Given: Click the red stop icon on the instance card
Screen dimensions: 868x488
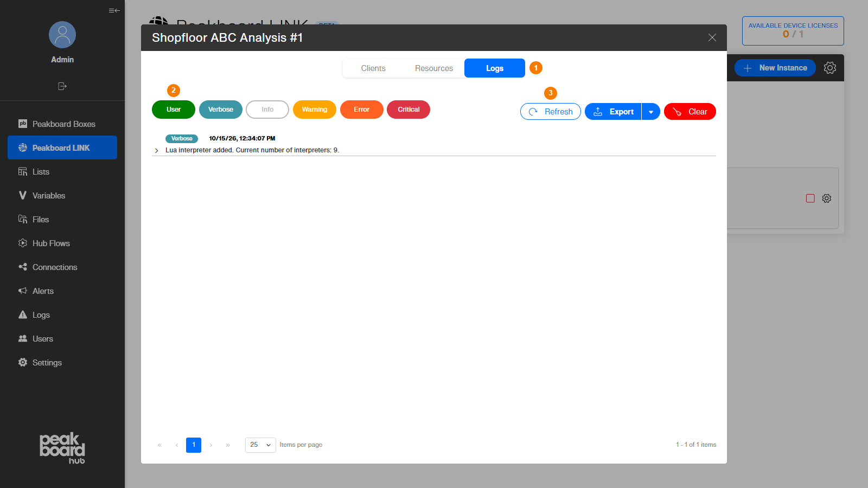Looking at the screenshot, I should click(x=810, y=198).
